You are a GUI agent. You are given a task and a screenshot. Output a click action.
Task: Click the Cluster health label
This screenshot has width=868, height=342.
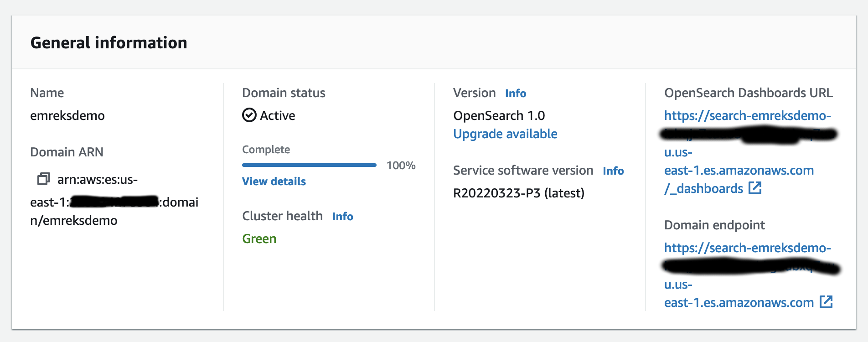tap(282, 216)
